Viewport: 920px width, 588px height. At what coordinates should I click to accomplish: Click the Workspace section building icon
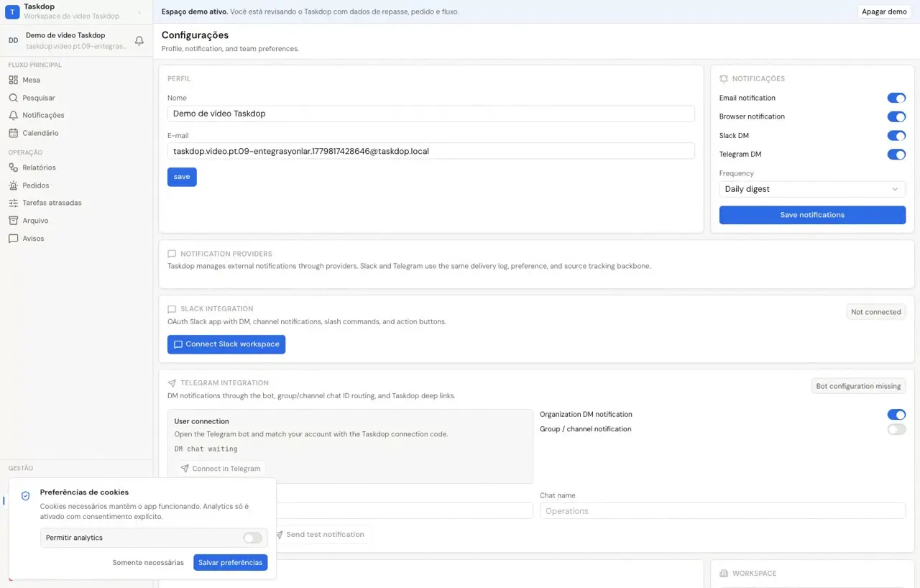tap(724, 574)
